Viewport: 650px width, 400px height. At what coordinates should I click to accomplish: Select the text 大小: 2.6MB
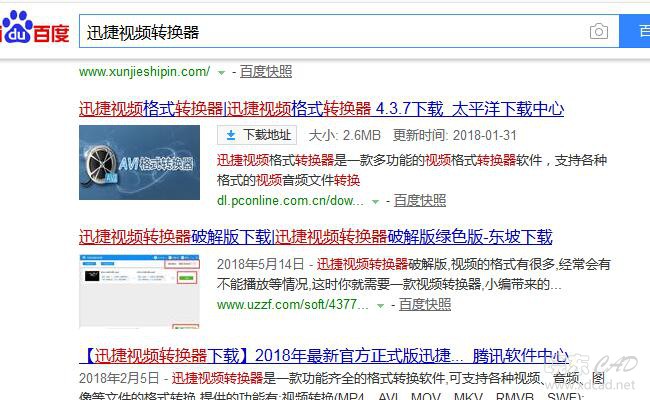pos(344,136)
